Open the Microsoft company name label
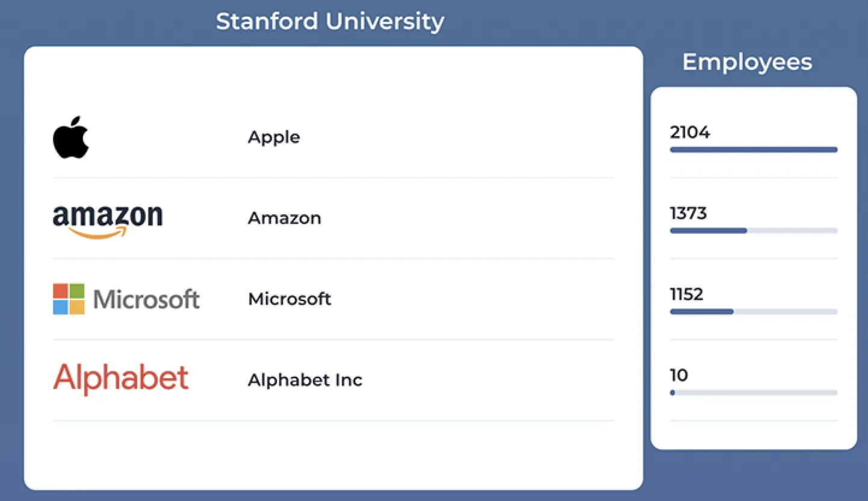 coord(290,299)
